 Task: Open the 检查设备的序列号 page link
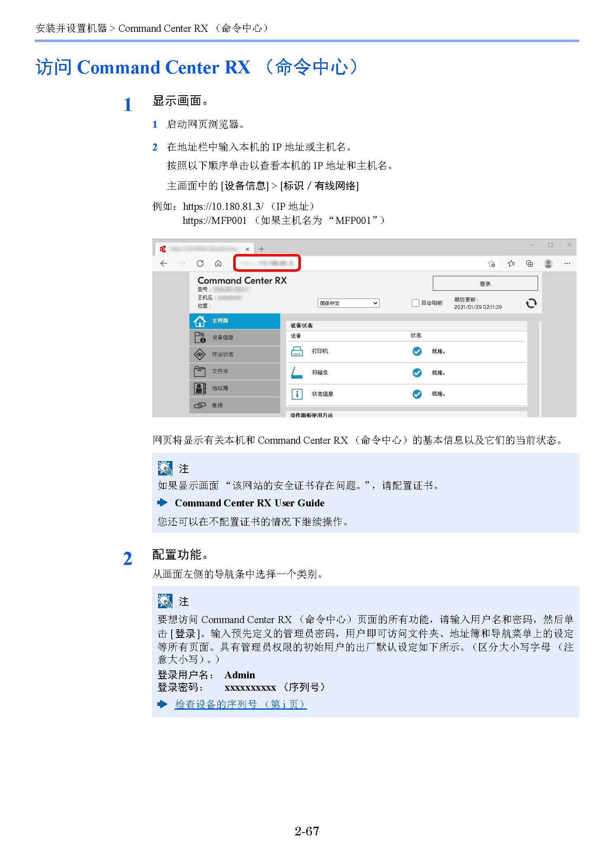click(241, 704)
